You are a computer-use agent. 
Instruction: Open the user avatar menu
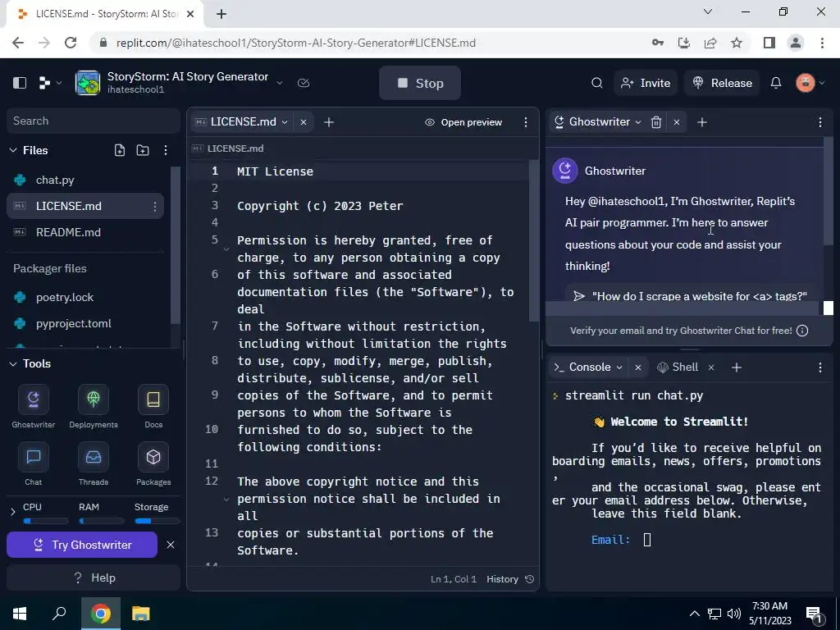pos(810,83)
